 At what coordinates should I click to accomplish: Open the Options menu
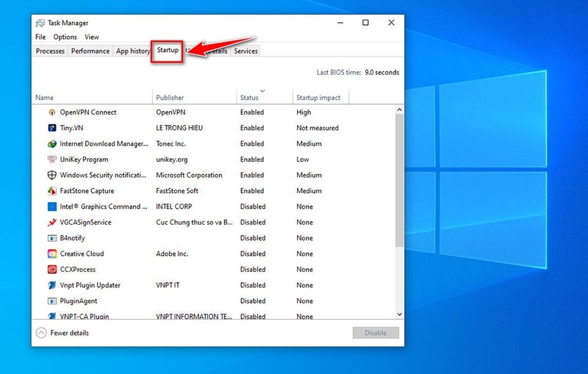65,37
